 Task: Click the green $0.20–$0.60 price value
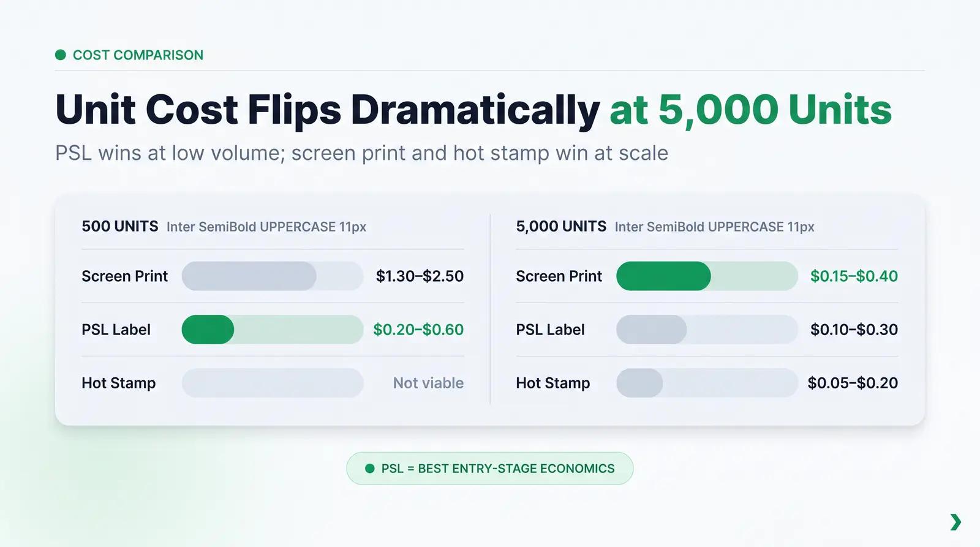pyautogui.click(x=418, y=330)
